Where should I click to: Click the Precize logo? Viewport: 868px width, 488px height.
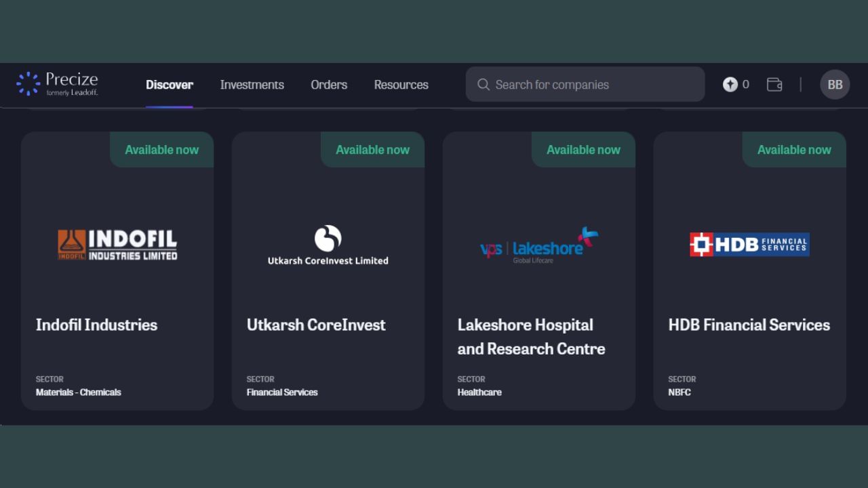coord(57,84)
